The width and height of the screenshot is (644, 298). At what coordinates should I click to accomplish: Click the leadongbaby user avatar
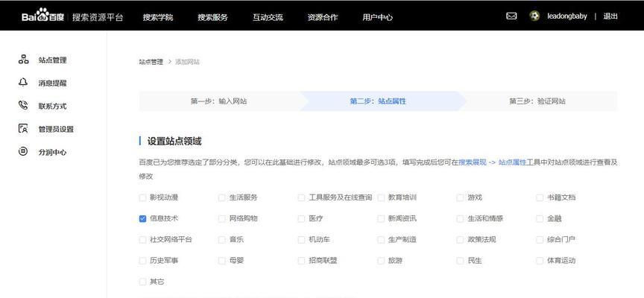[534, 16]
